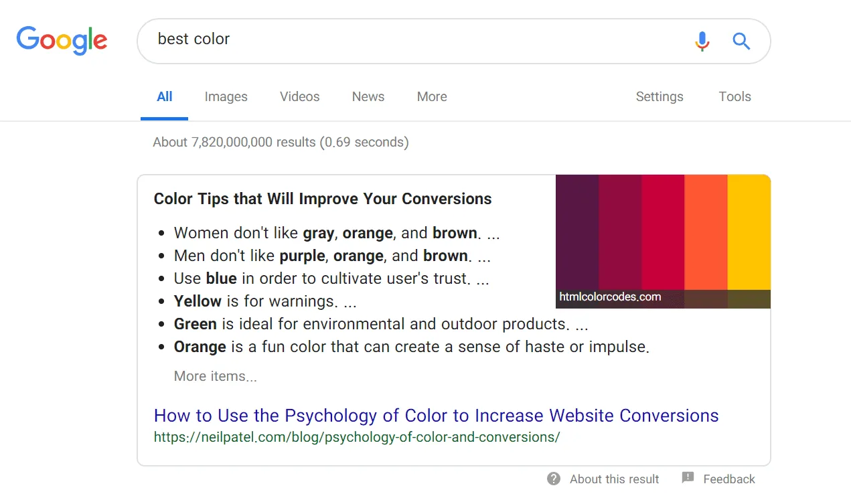Click the Feedback link text
Screen dimensions: 851x504
[728, 479]
